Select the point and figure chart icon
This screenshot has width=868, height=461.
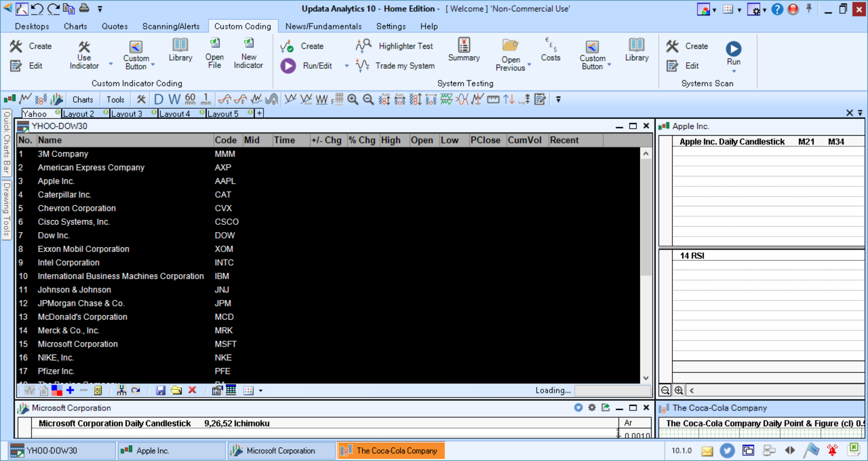pos(41,100)
